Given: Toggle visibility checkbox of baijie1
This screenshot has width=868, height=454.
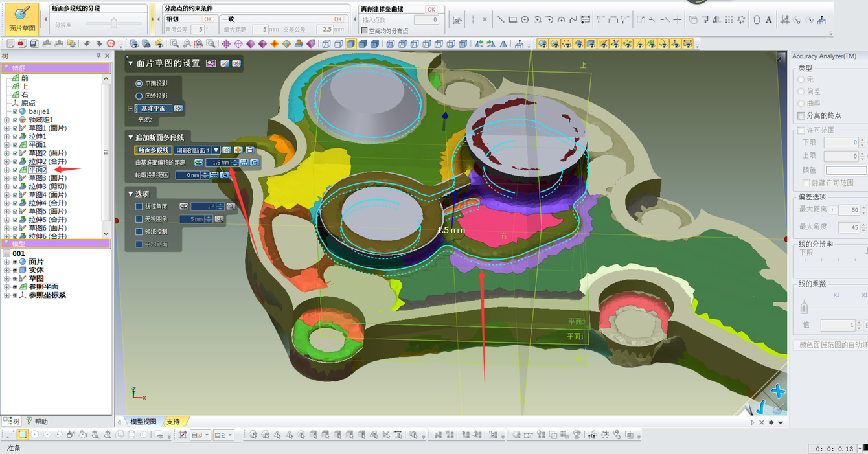Looking at the screenshot, I should click(15, 111).
